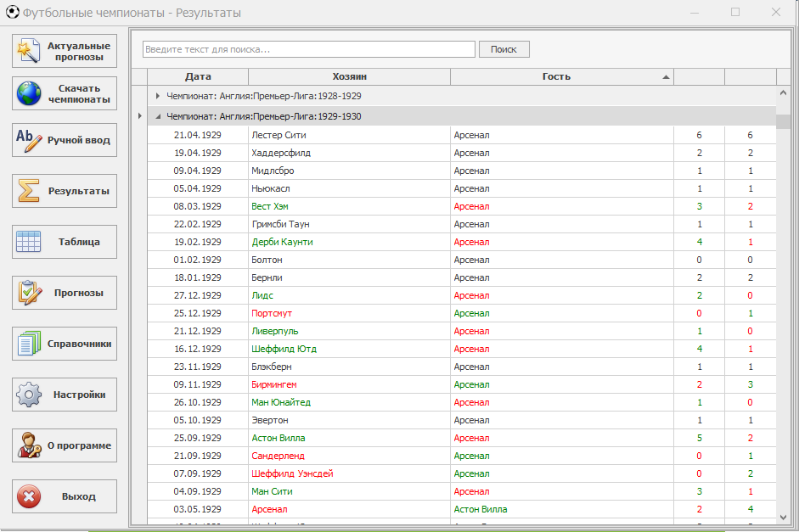Click Скачать чемпионаты button label
Image resolution: width=799 pixels, height=532 pixels.
79,93
